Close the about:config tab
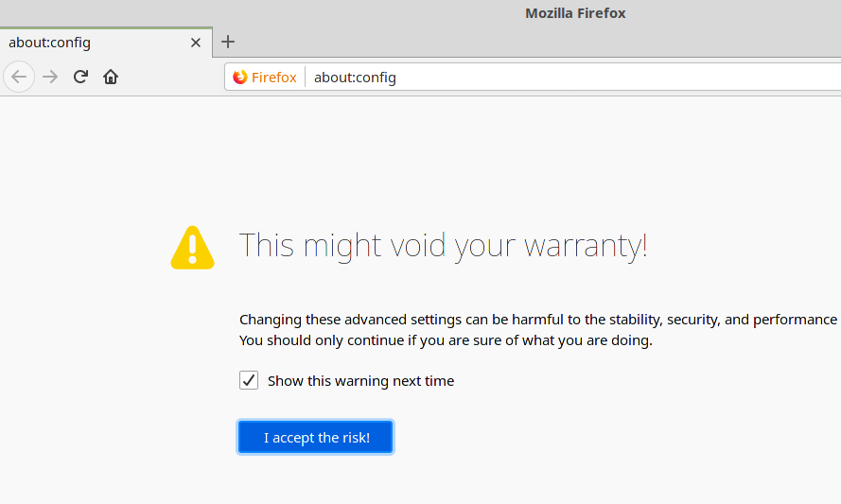 click(x=196, y=43)
